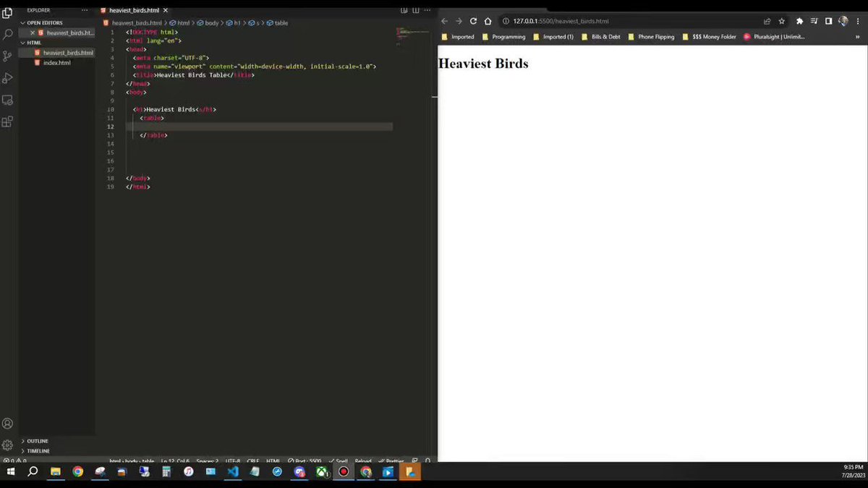
Task: Click the Ln 12, Col 6 status item
Action: coord(175,461)
